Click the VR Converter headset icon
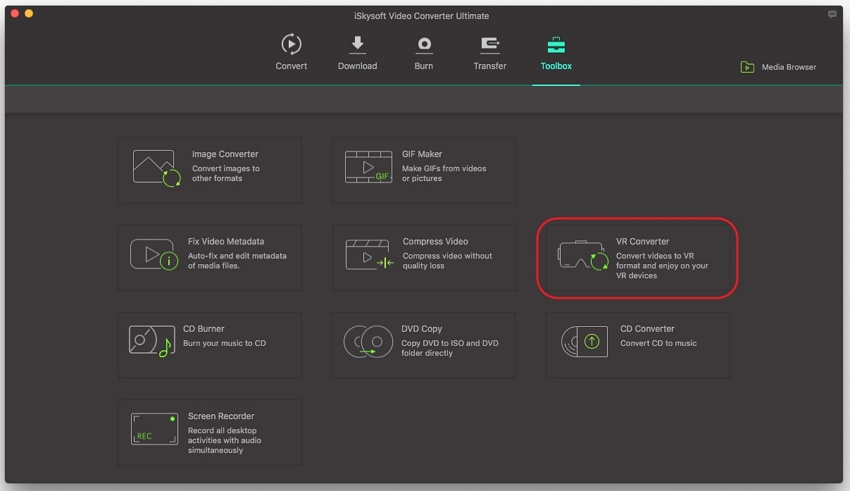This screenshot has width=850, height=491. (x=583, y=256)
